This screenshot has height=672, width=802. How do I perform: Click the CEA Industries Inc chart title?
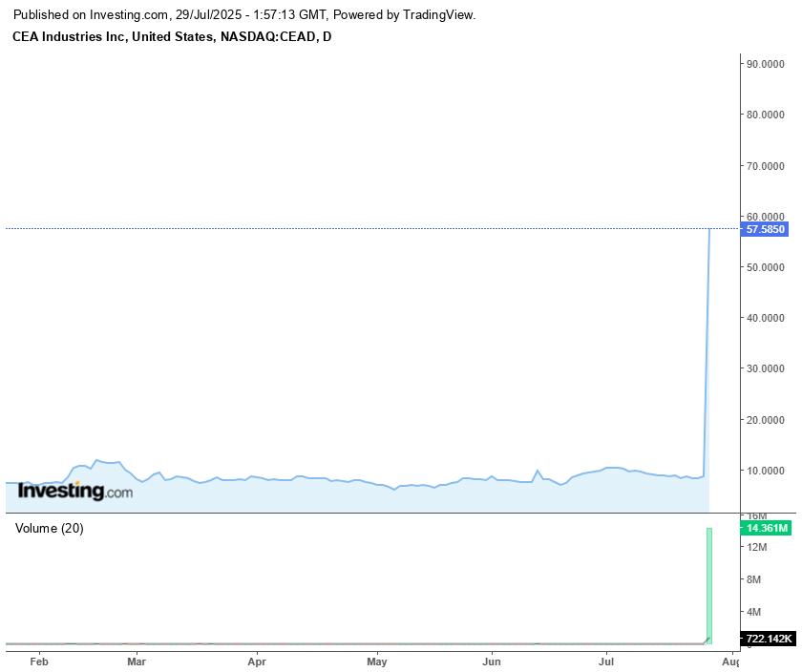172,36
